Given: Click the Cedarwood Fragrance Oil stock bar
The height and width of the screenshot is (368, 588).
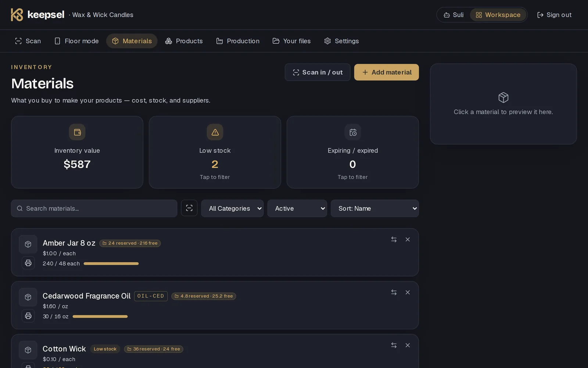Looking at the screenshot, I should pos(100,316).
